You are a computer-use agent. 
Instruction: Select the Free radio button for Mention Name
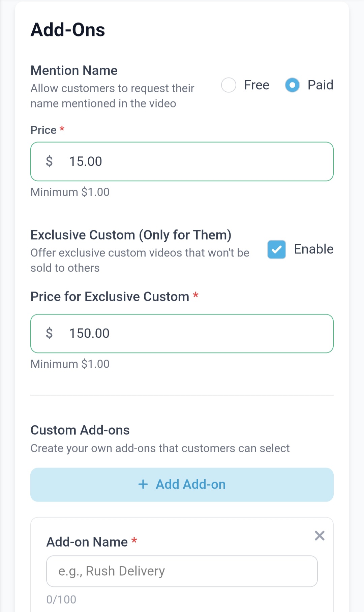(x=229, y=85)
